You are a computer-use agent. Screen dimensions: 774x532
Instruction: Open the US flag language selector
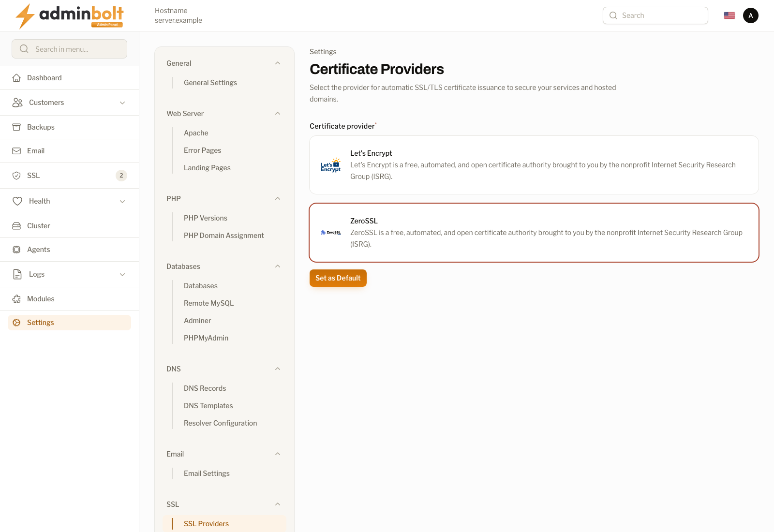pyautogui.click(x=729, y=15)
